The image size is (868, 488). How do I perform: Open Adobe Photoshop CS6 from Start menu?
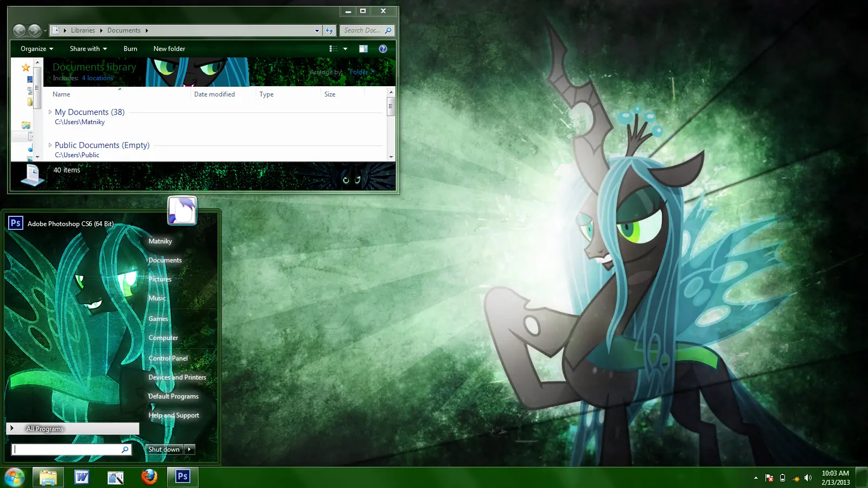point(71,223)
